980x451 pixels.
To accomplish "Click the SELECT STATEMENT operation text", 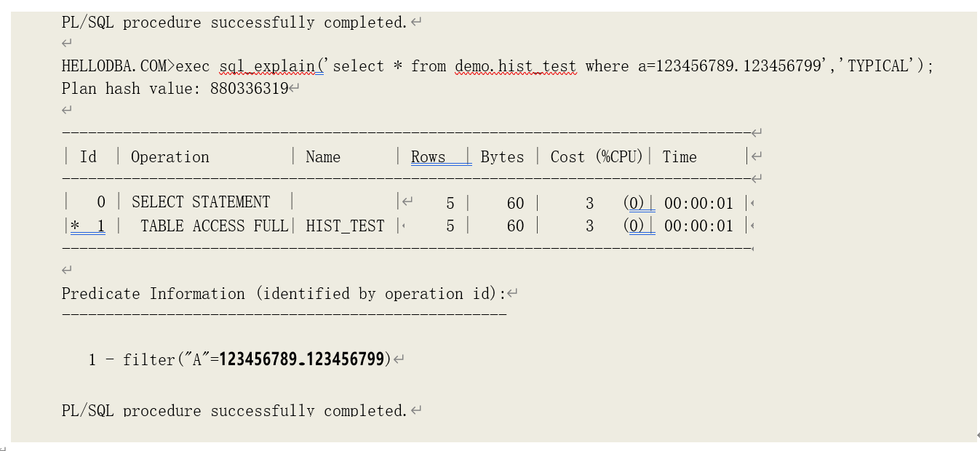I will click(201, 202).
